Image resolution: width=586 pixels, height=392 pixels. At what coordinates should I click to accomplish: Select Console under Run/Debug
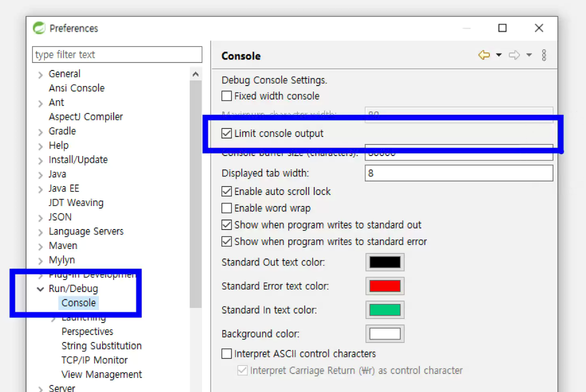(x=79, y=303)
